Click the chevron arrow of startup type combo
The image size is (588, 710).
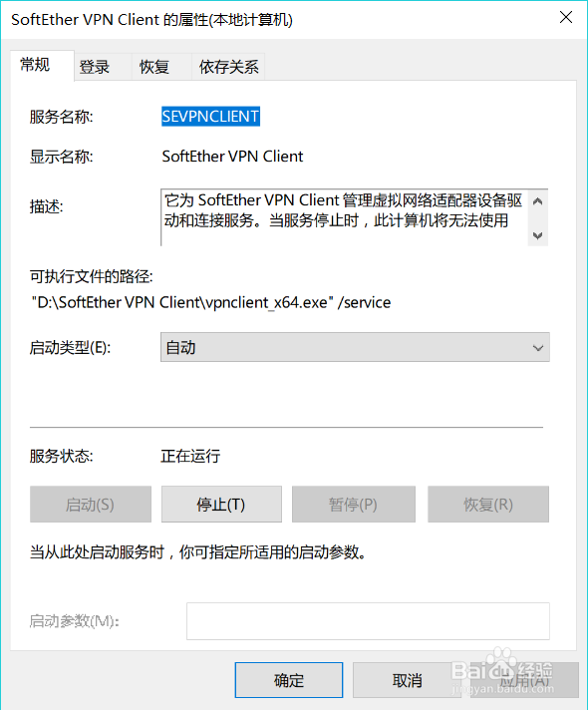coord(538,348)
